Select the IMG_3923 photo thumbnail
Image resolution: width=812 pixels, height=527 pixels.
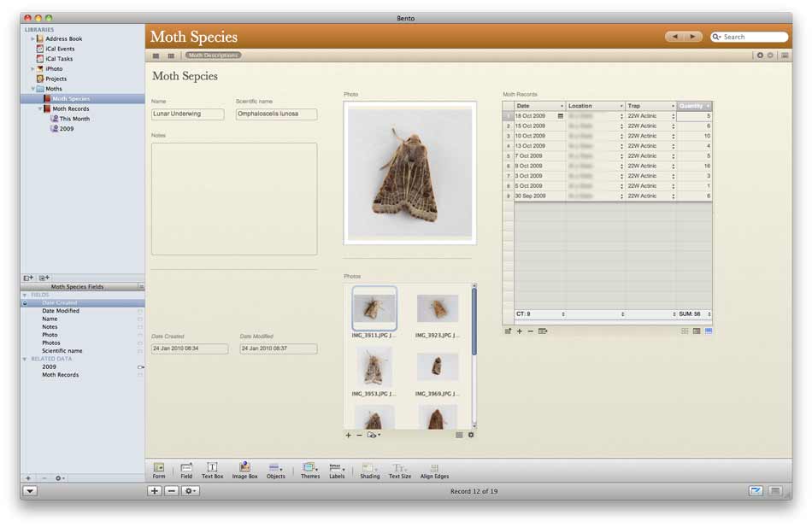[438, 308]
